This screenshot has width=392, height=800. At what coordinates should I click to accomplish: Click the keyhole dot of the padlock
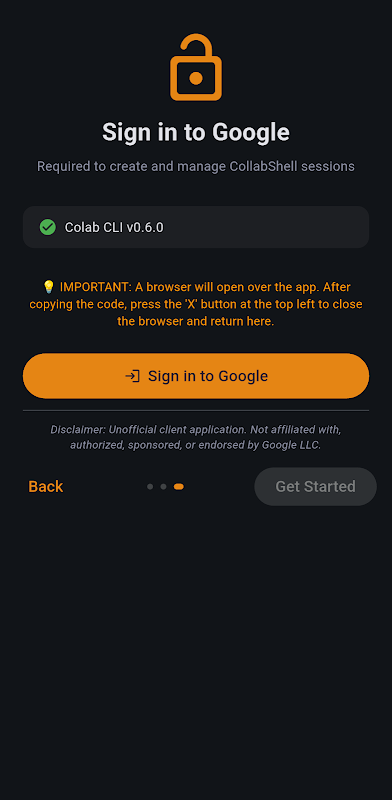[196, 78]
